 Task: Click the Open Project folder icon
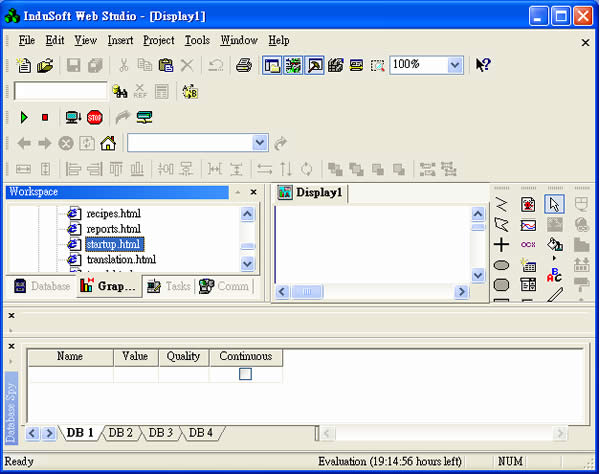(45, 65)
